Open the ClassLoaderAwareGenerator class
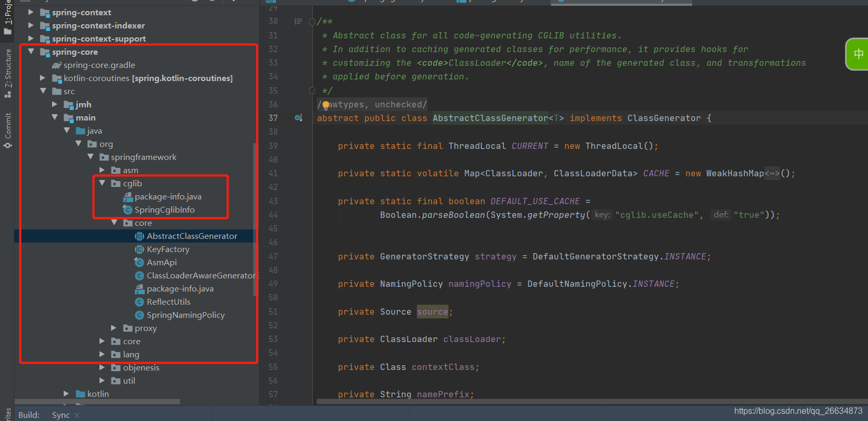The width and height of the screenshot is (868, 421). [x=201, y=275]
